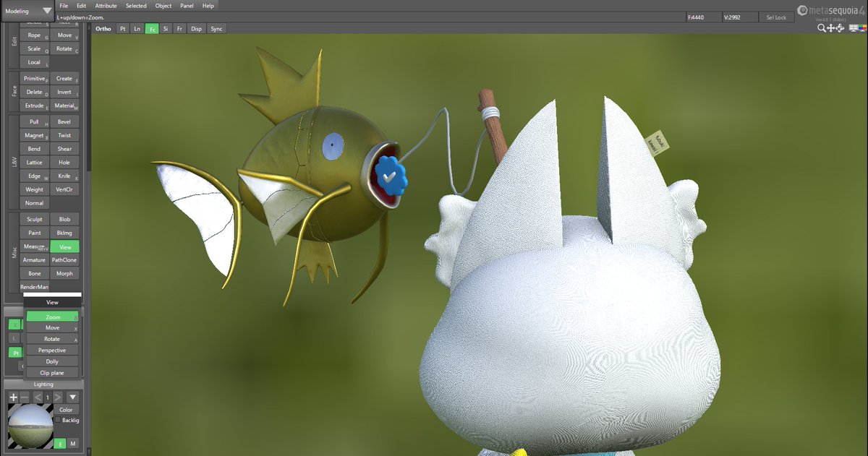Choose Move in the View popup
Image resolution: width=868 pixels, height=456 pixels.
pyautogui.click(x=52, y=327)
